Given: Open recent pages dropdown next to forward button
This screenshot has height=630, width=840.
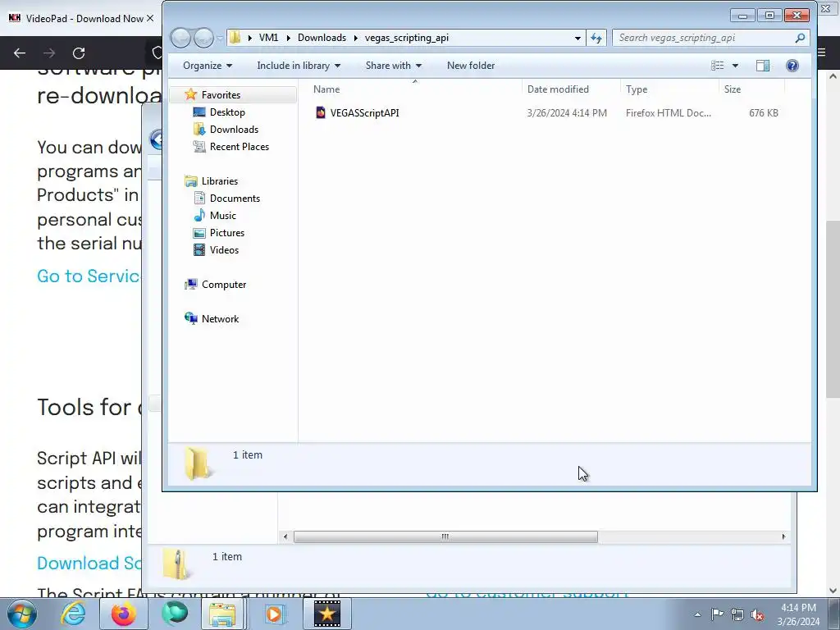Looking at the screenshot, I should point(220,39).
